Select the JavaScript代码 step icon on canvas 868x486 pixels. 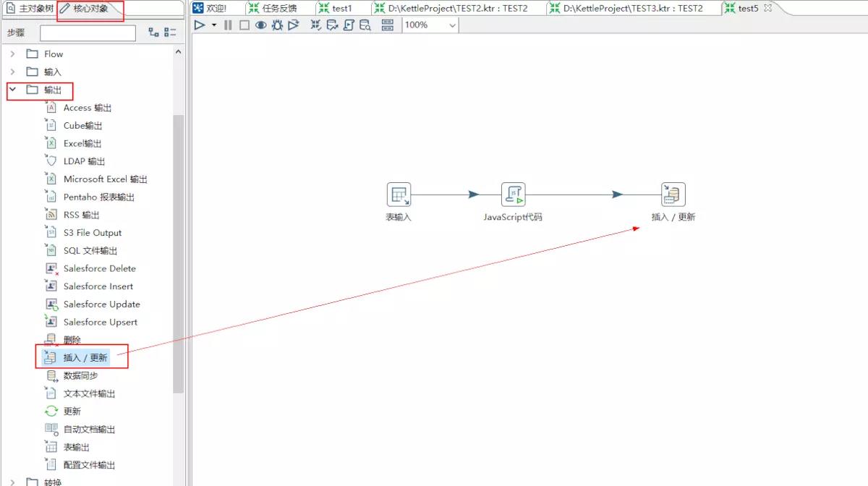513,195
